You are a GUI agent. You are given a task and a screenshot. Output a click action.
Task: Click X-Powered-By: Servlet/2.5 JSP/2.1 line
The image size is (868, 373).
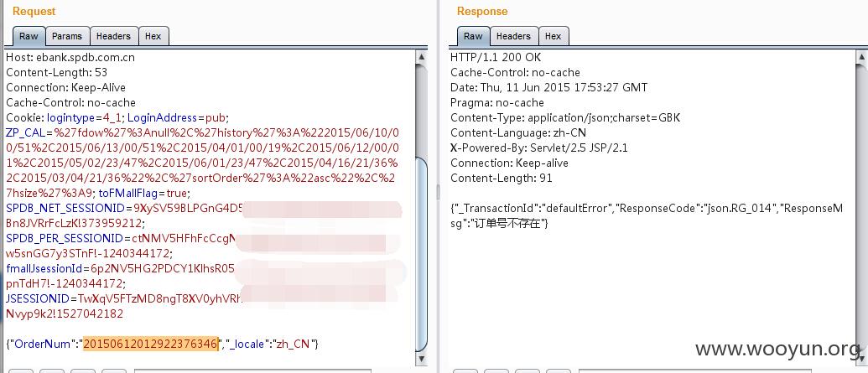pyautogui.click(x=539, y=148)
